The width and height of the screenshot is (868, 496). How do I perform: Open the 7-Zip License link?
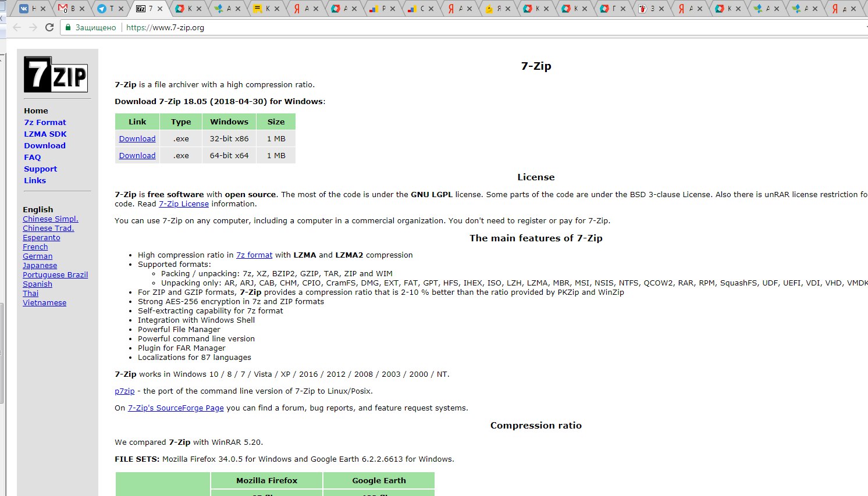tap(184, 204)
